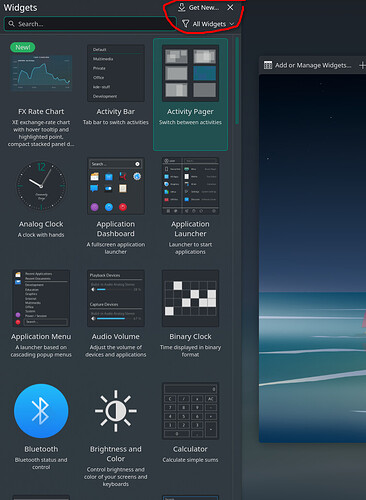This screenshot has width=366, height=500.
Task: Select the Binary Clock widget
Action: [190, 315]
